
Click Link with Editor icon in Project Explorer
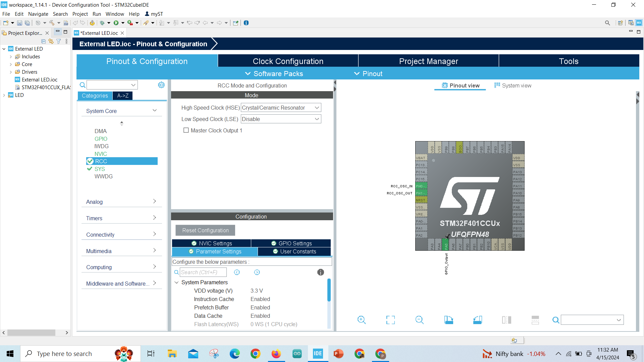tap(51, 41)
